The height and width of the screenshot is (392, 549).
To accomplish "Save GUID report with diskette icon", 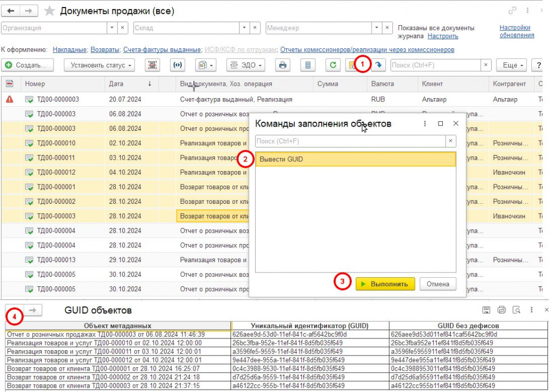I will (486, 309).
